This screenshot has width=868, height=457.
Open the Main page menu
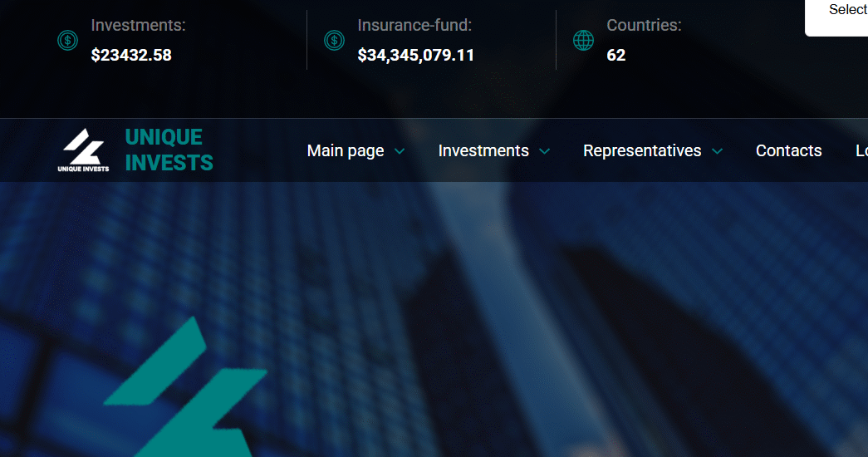click(346, 150)
